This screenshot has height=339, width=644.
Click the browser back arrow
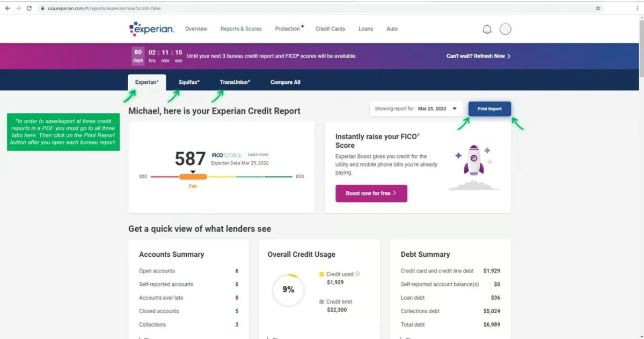click(8, 8)
